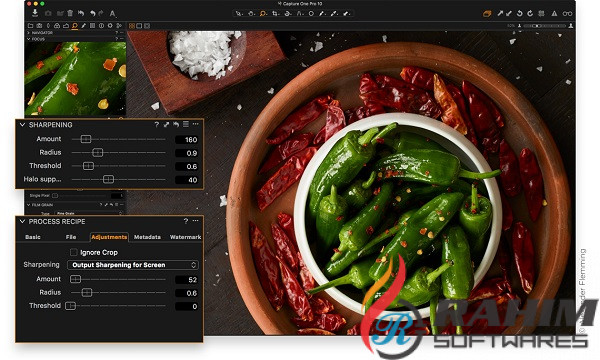
Task: Choose the crop cursor tool
Action: (x=275, y=13)
